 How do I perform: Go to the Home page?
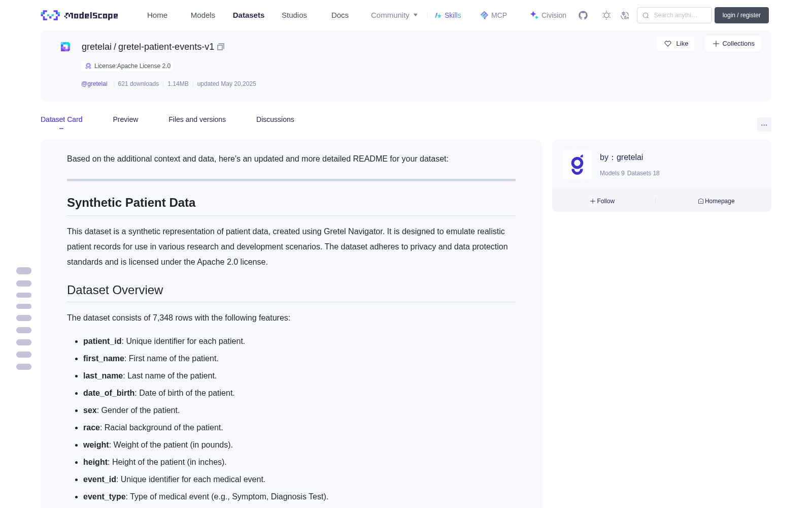coord(157,15)
